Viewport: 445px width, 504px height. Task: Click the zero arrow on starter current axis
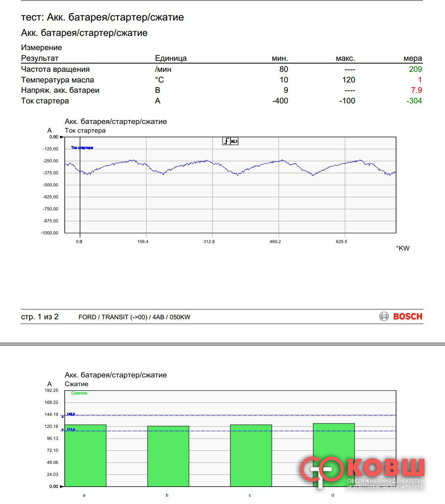62,137
